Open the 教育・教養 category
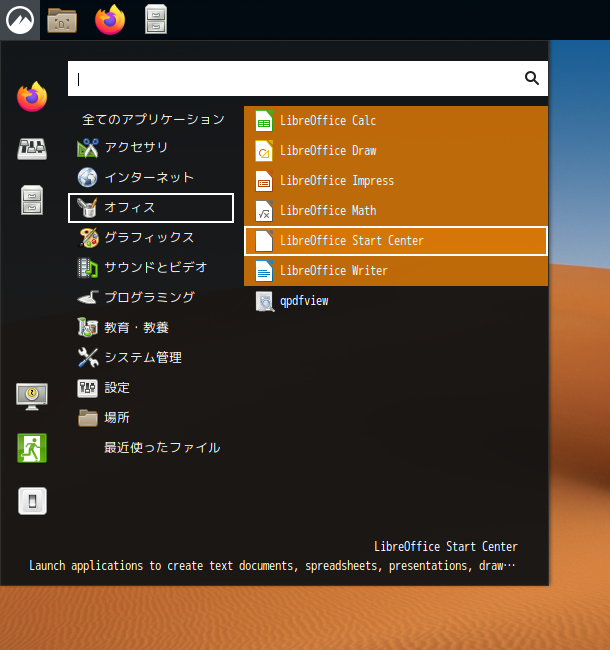Image resolution: width=610 pixels, height=650 pixels. tap(151, 327)
